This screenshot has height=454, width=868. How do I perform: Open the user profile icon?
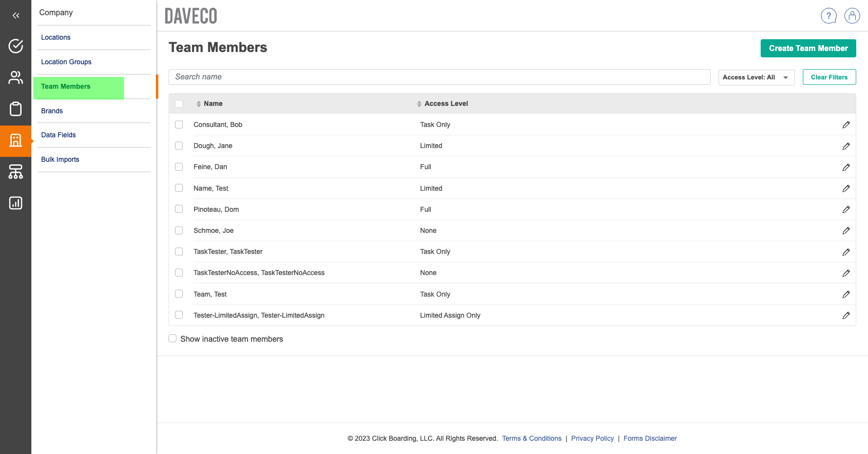[852, 16]
